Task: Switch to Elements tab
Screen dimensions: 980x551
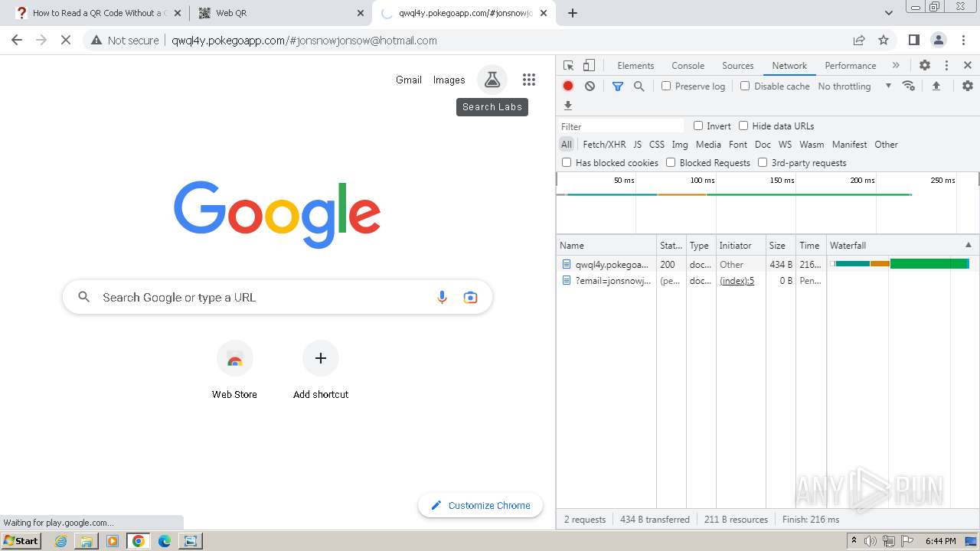Action: [635, 66]
